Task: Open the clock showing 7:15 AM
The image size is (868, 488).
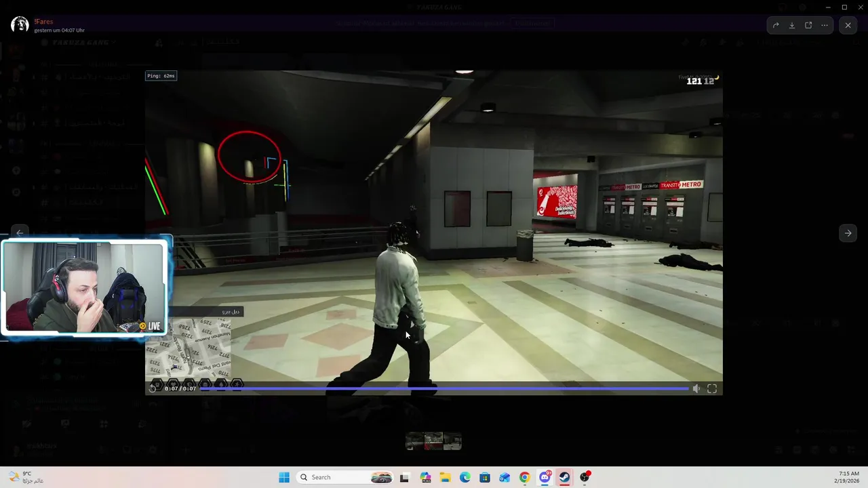Action: [x=848, y=477]
